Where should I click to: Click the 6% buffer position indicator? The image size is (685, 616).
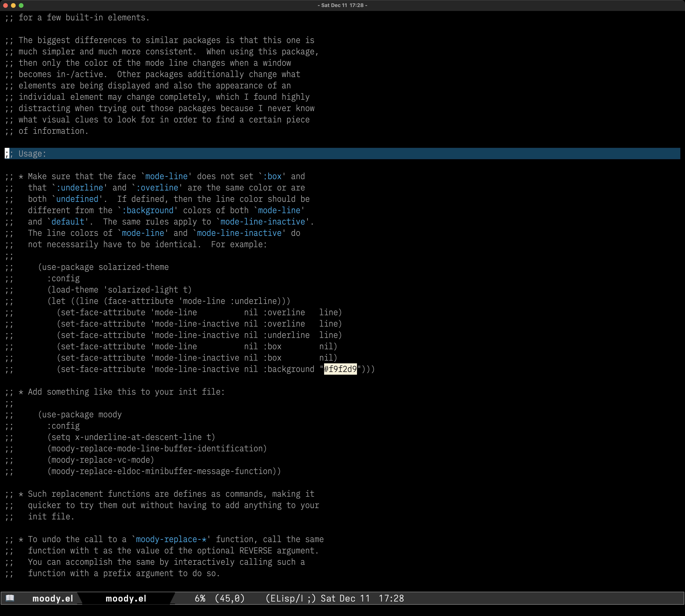[x=200, y=598]
